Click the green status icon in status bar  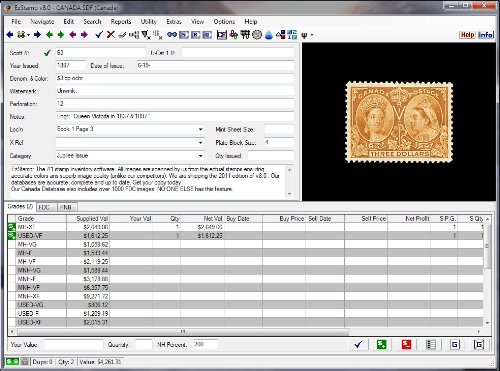[12, 362]
